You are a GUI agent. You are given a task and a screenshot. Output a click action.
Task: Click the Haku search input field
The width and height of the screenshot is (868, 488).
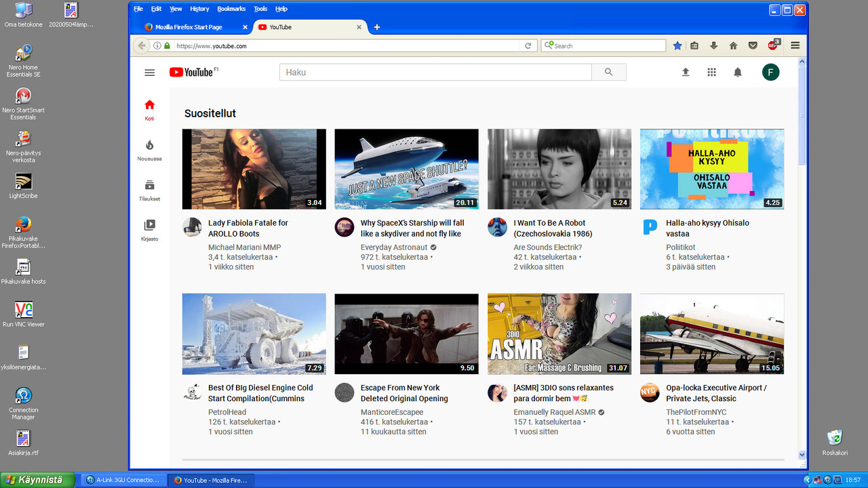coord(435,73)
